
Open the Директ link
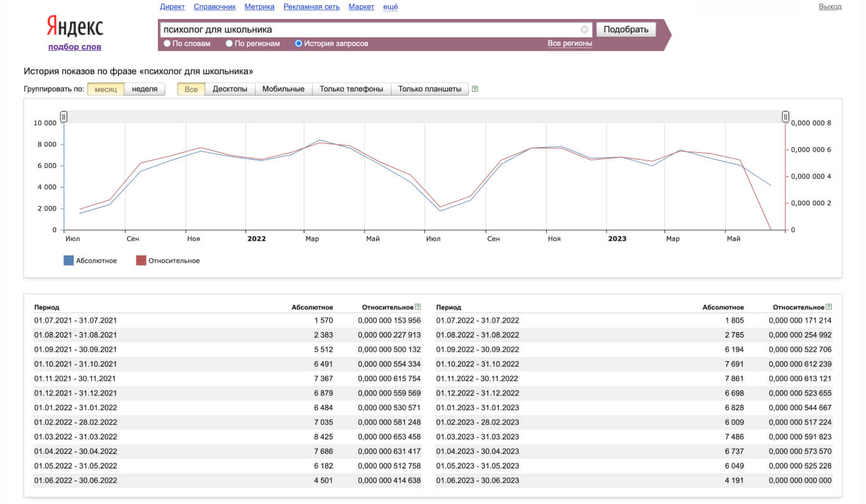[x=173, y=7]
